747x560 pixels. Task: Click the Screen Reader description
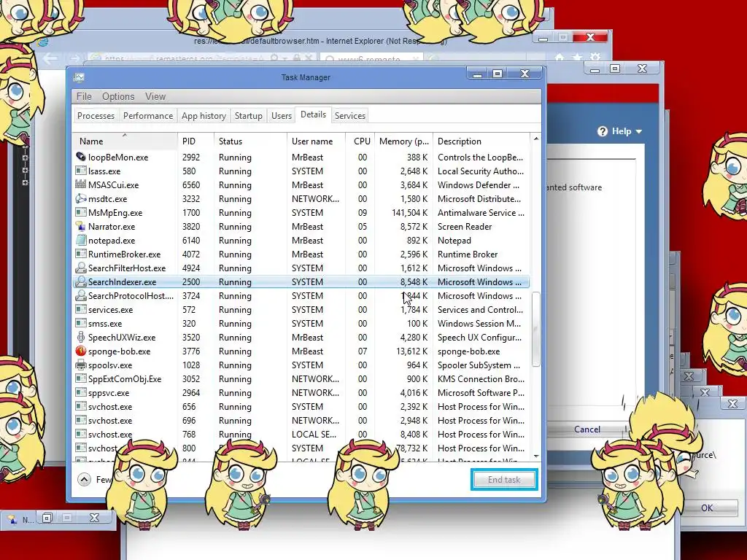pyautogui.click(x=465, y=227)
